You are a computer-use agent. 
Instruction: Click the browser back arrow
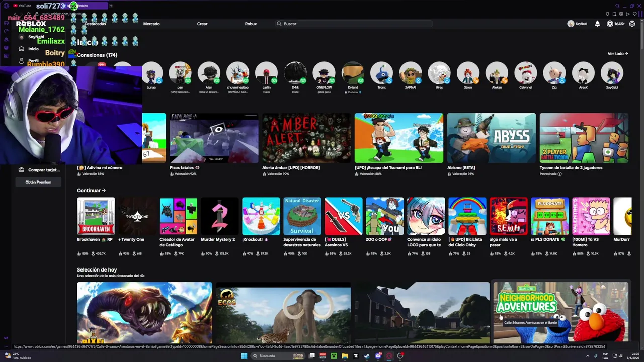[16, 14]
